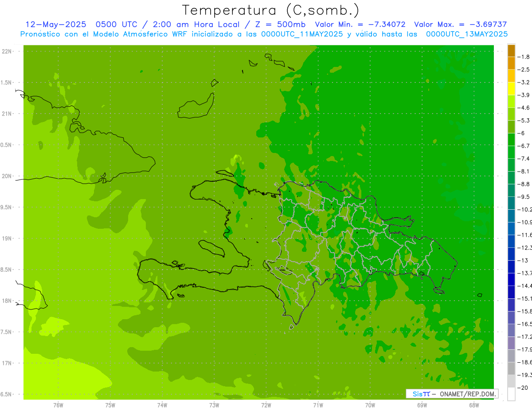Image resolution: width=532 pixels, height=411 pixels.
Task: Click the "-2.5" colorbar value
Action: click(524, 70)
